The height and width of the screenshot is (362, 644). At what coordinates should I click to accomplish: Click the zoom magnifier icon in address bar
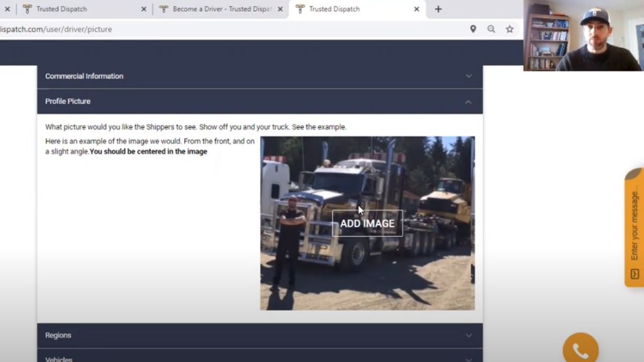pos(491,29)
